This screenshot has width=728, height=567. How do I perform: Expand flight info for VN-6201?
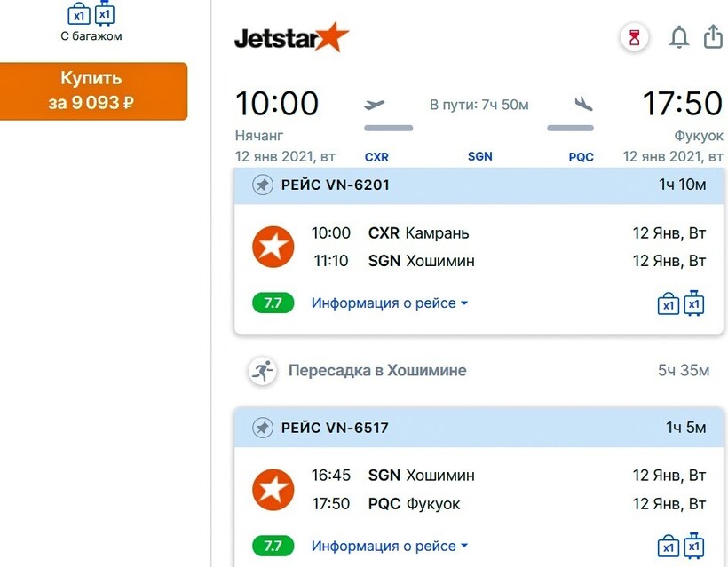(389, 303)
